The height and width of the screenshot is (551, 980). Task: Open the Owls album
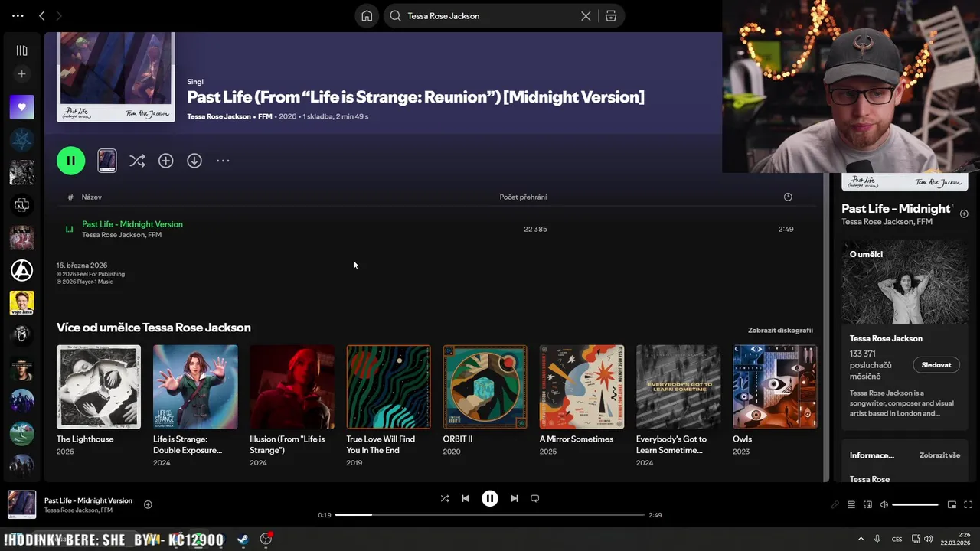tap(775, 386)
